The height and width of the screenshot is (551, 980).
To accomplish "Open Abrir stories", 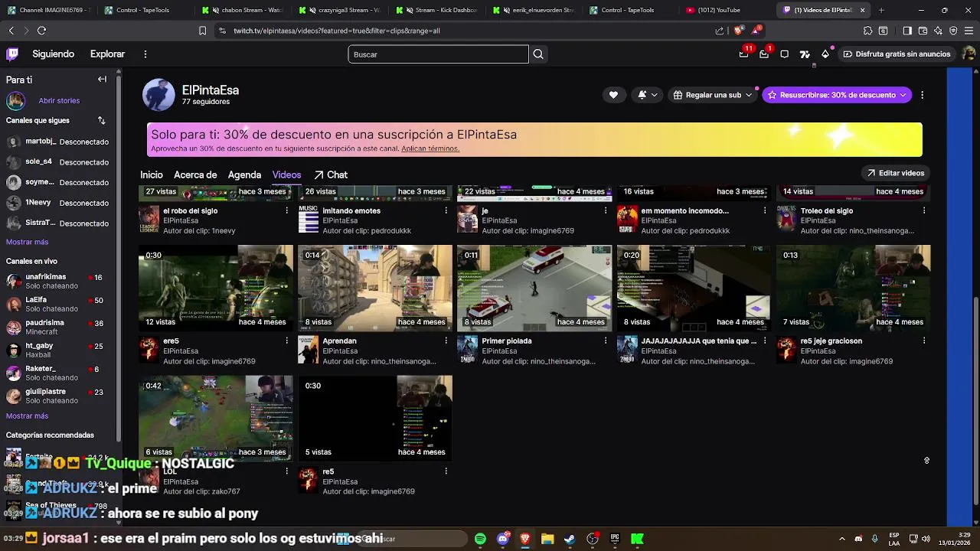I will tap(59, 100).
